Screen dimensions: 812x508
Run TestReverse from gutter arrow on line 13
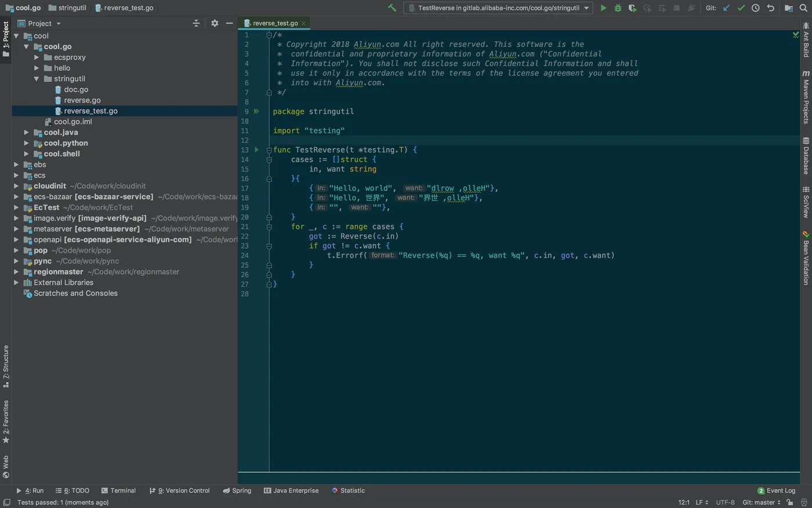pos(256,150)
